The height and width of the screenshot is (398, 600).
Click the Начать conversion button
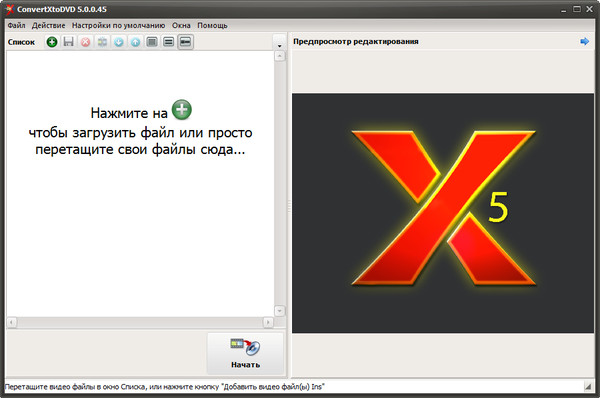click(x=245, y=353)
